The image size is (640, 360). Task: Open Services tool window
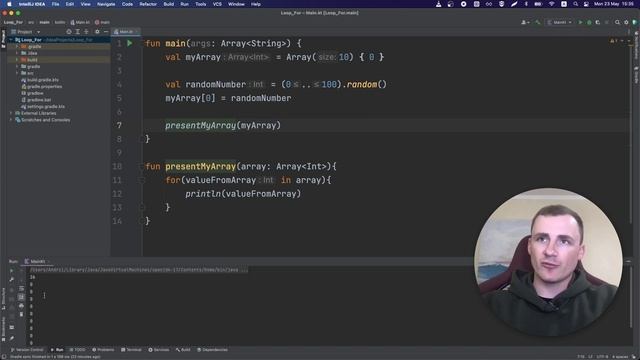click(159, 350)
